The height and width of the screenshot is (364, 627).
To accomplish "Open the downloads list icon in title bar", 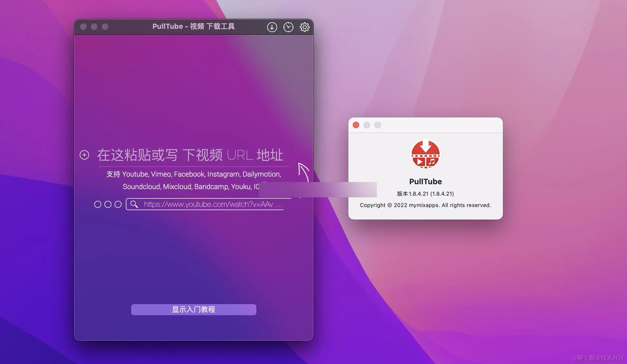I will (272, 27).
